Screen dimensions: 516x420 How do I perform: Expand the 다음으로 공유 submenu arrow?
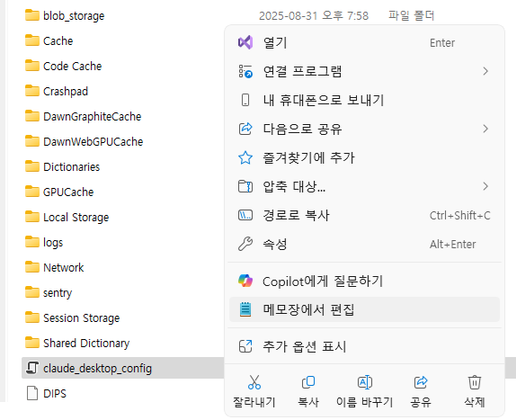pyautogui.click(x=485, y=129)
